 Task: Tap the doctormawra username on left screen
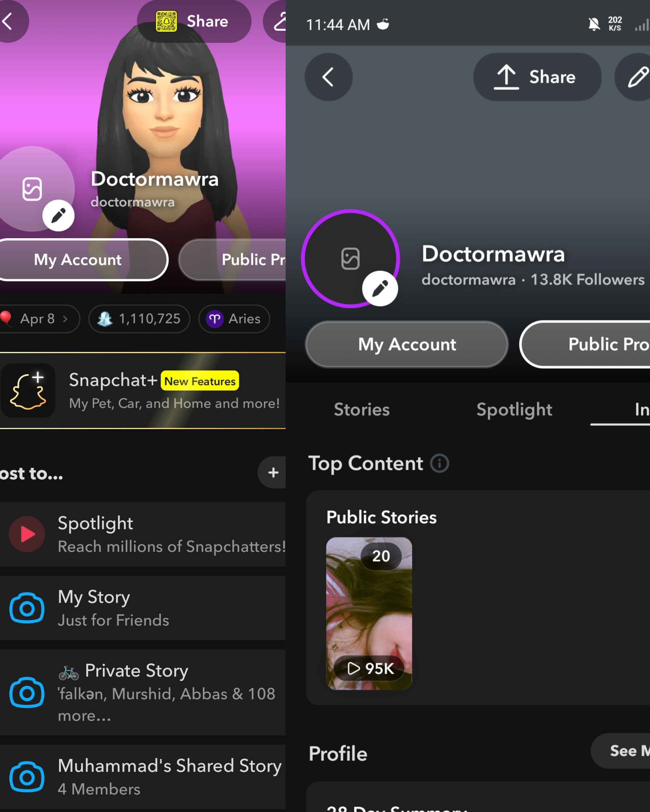click(x=133, y=202)
